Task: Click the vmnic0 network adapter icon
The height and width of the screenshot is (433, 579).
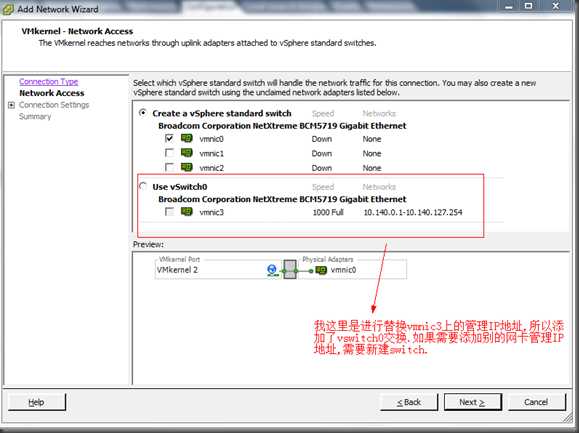Action: (x=186, y=139)
